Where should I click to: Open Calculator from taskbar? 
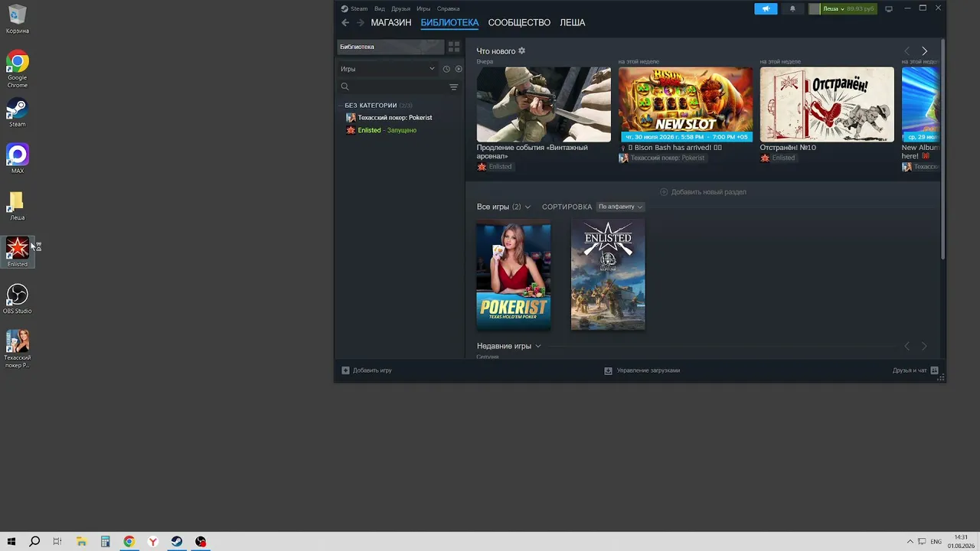point(106,542)
